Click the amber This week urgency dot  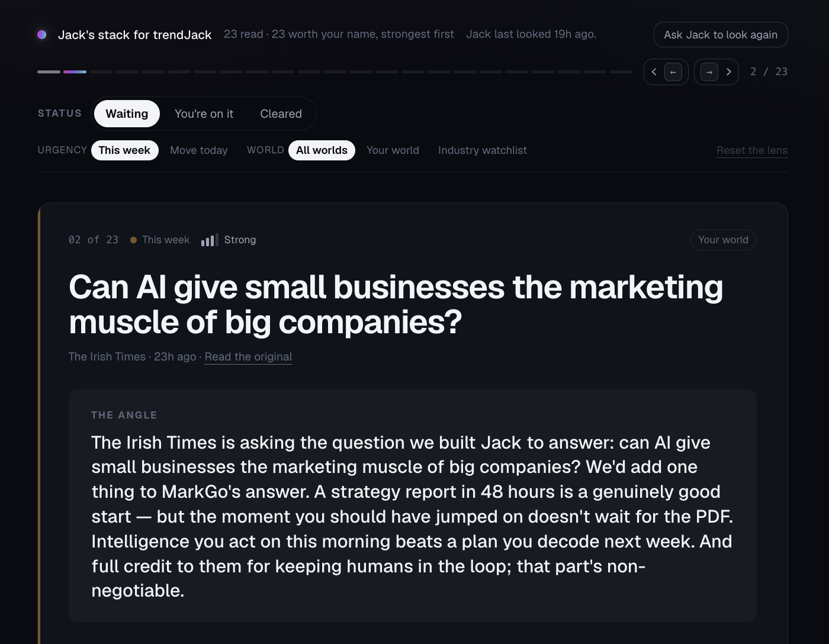coord(133,240)
